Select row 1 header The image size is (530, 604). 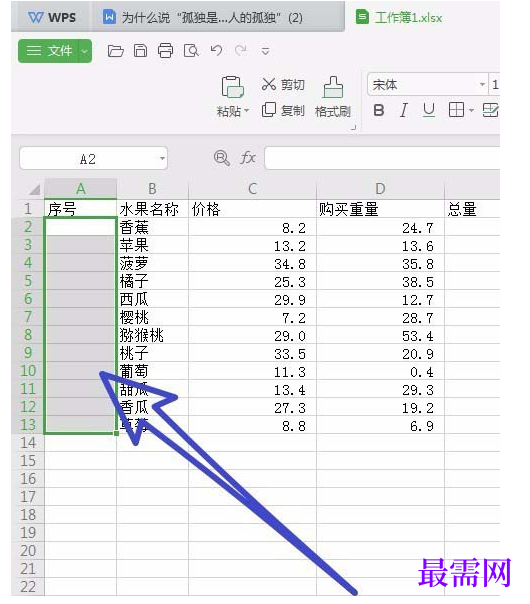pyautogui.click(x=28, y=209)
